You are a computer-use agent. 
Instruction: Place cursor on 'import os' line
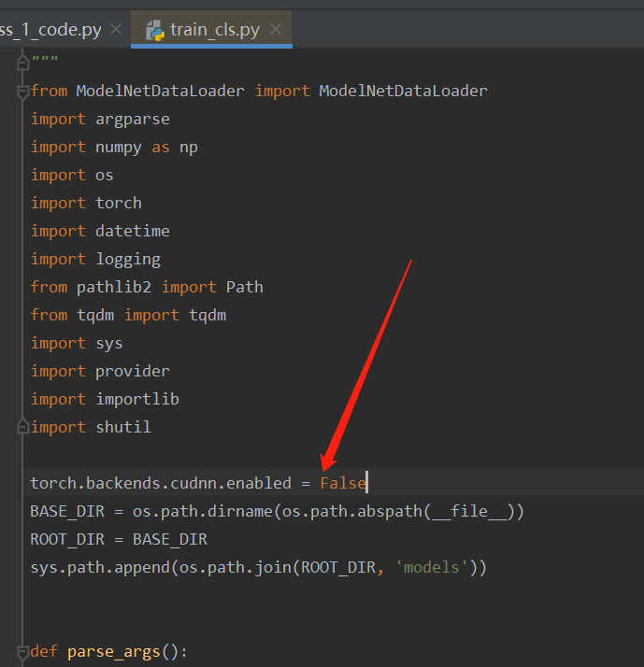[x=72, y=176]
